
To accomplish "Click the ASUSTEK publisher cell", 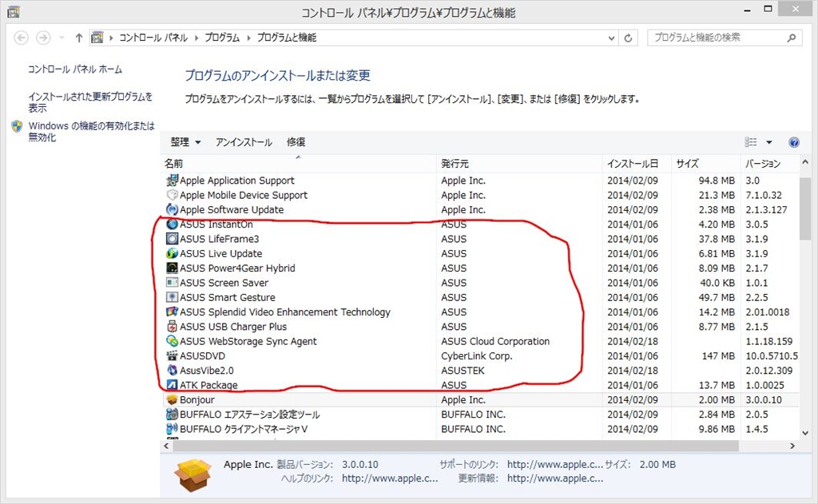I will (463, 371).
